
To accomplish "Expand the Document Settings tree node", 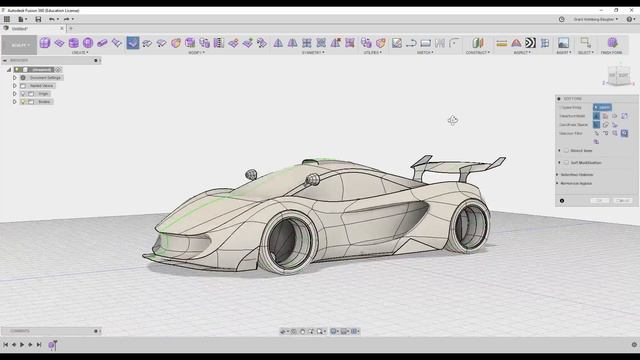I will (15, 78).
